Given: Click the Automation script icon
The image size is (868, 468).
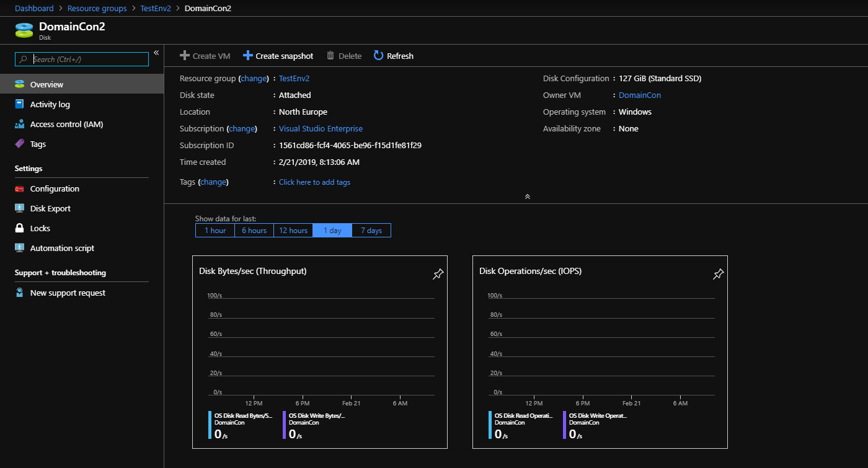Looking at the screenshot, I should coord(19,248).
